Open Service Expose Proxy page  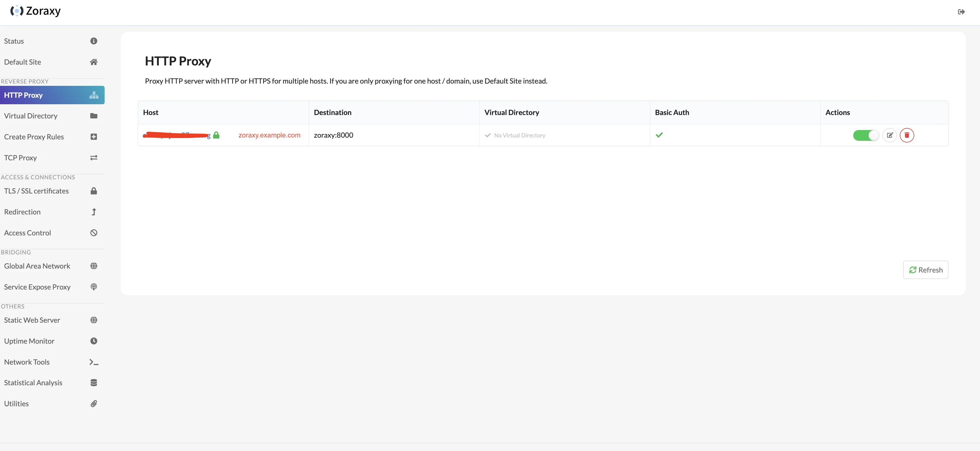click(x=52, y=287)
